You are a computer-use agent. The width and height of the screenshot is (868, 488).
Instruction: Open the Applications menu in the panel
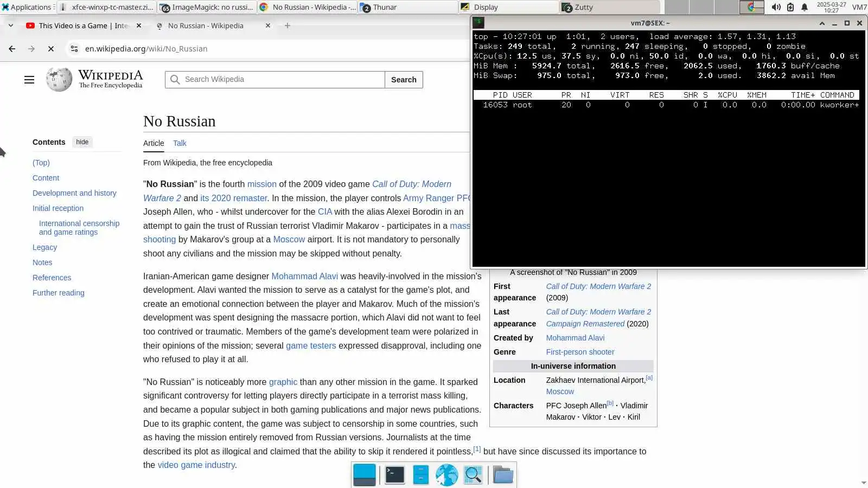tap(26, 7)
